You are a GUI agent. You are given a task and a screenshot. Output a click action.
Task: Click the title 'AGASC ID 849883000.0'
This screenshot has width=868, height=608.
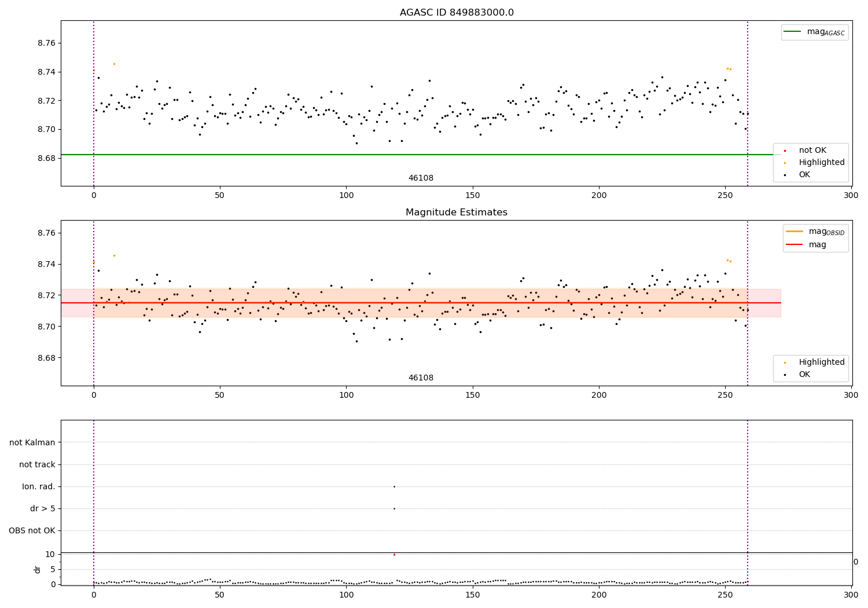coord(457,13)
